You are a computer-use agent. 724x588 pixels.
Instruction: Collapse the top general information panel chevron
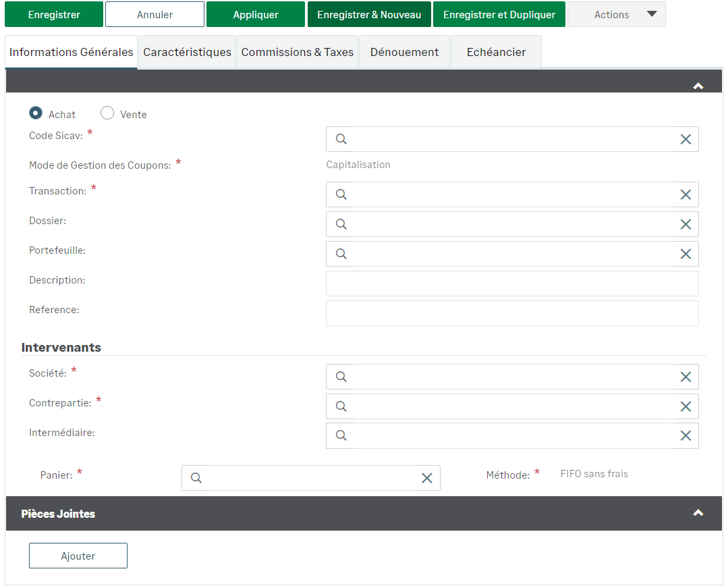pos(698,86)
